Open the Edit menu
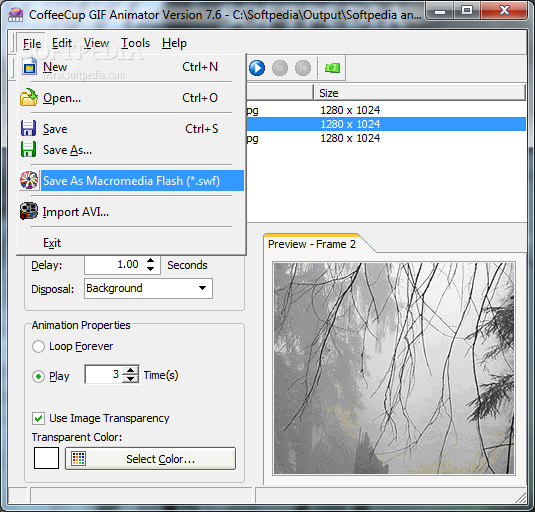Image resolution: width=535 pixels, height=512 pixels. pyautogui.click(x=62, y=43)
